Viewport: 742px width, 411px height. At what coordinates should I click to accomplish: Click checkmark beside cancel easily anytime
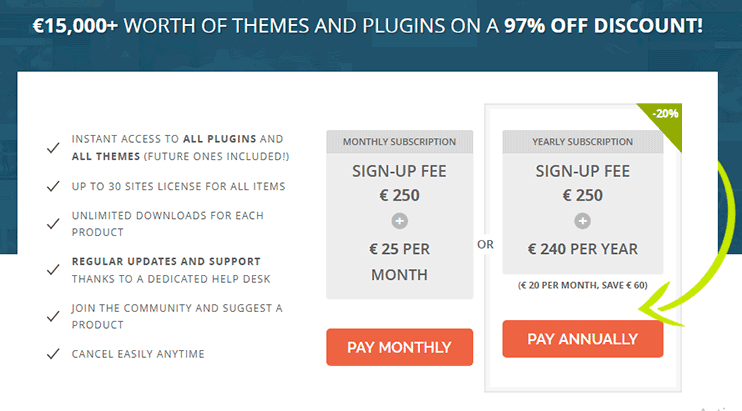click(x=53, y=354)
